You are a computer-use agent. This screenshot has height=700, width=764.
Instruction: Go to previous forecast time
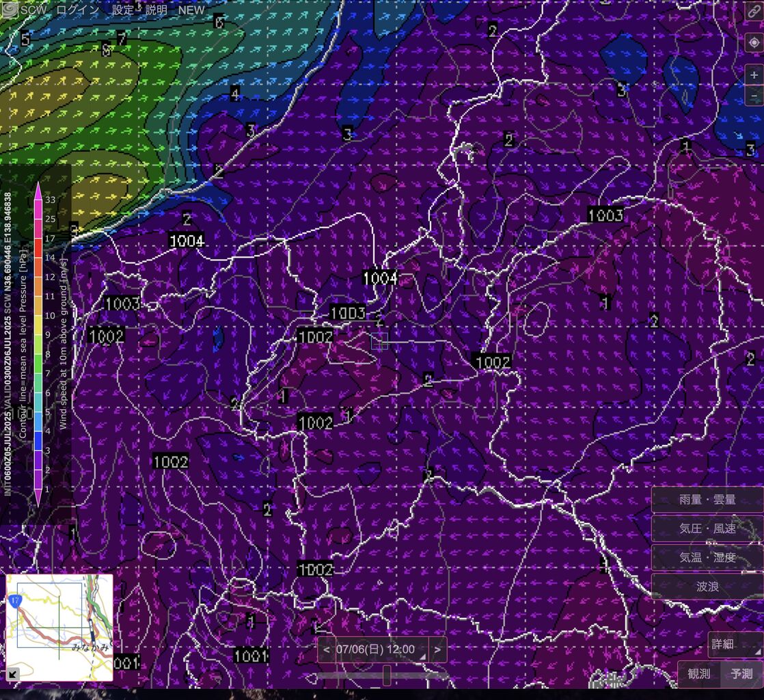[x=327, y=650]
